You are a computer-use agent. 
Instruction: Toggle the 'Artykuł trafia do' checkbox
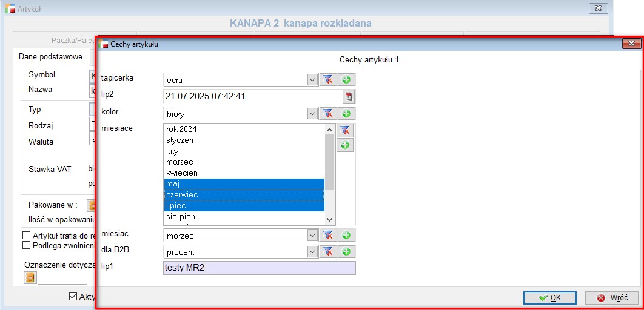pos(26,235)
